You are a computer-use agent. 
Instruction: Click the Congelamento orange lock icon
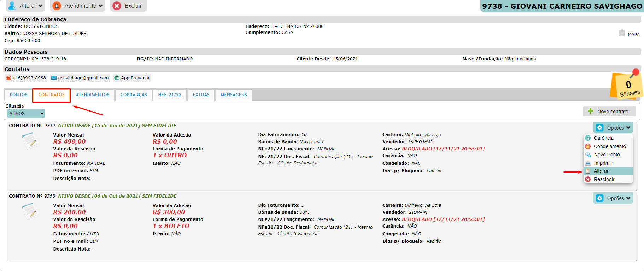(588, 146)
